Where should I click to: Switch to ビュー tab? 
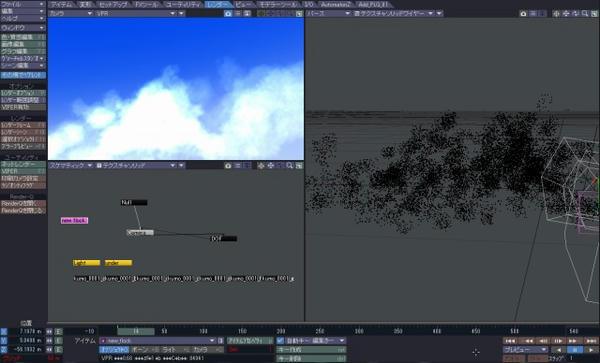[243, 5]
